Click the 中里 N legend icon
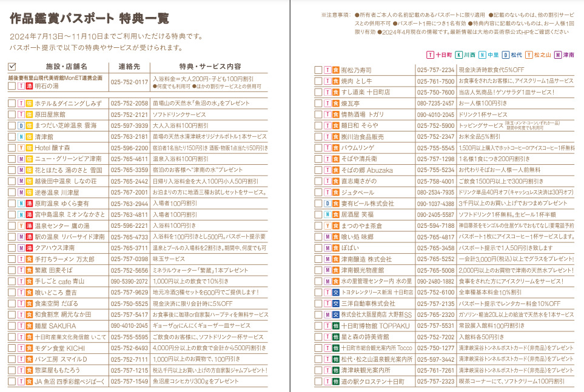 tap(482, 55)
